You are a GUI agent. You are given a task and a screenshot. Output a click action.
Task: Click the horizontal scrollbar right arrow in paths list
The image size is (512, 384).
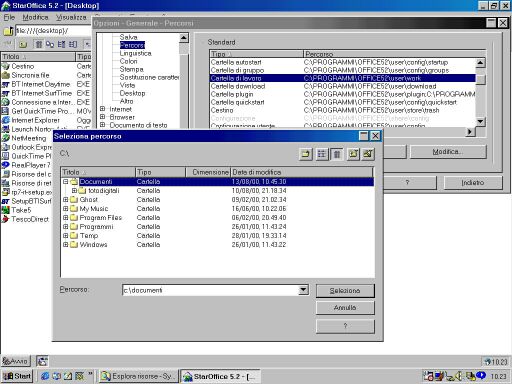coord(470,132)
